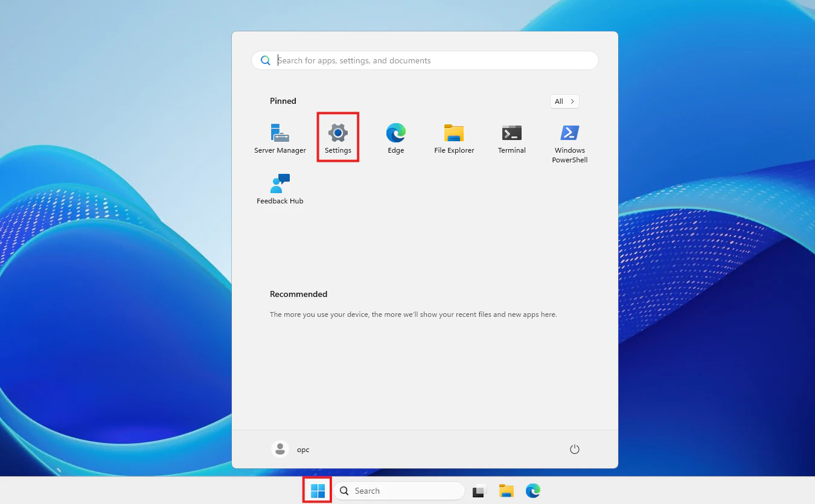Click the Recommended section heading
The image size is (815, 504).
click(x=298, y=294)
